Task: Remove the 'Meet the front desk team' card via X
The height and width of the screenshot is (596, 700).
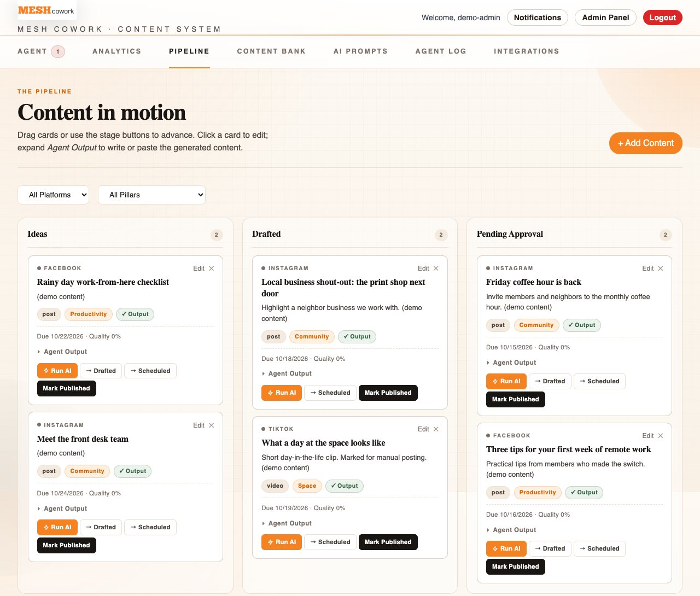Action: point(212,425)
